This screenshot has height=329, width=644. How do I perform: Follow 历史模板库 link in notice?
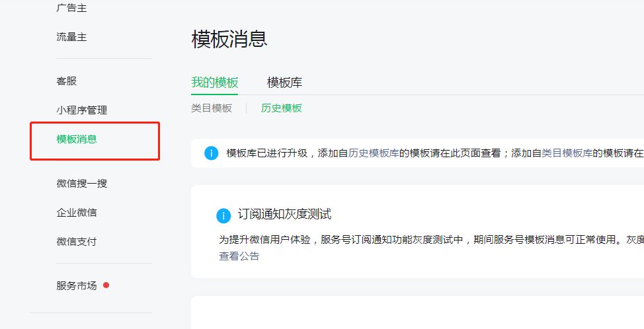374,153
